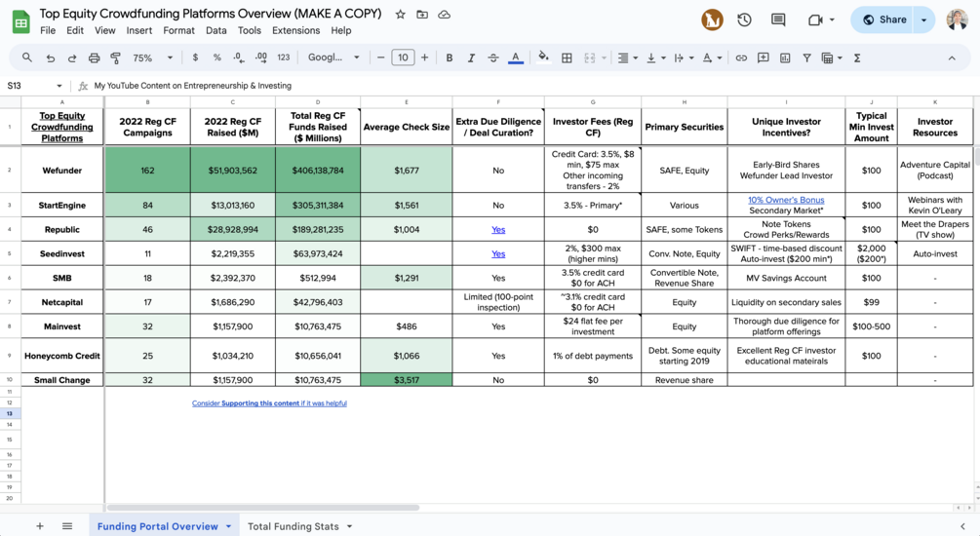Open the Seedinvest Yes link

498,253
